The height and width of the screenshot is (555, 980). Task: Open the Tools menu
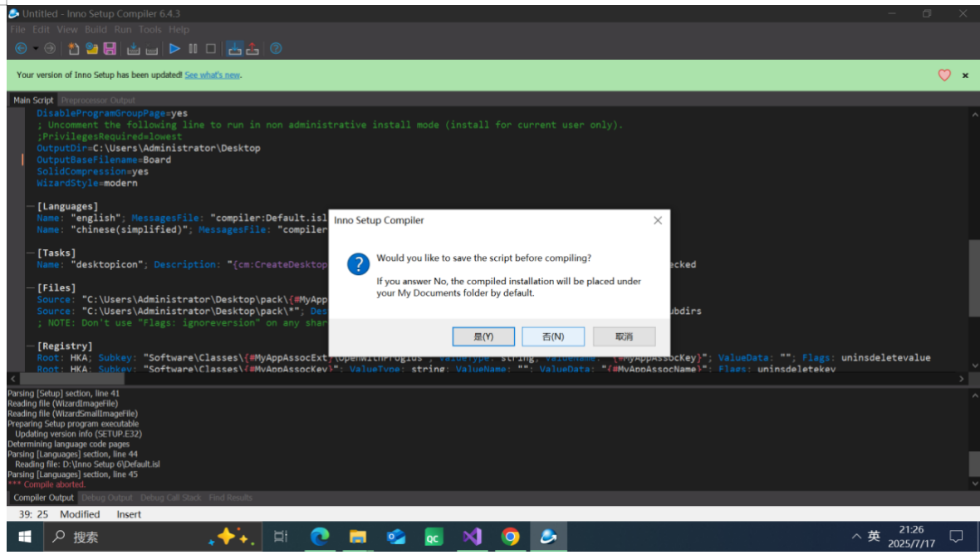click(x=149, y=29)
